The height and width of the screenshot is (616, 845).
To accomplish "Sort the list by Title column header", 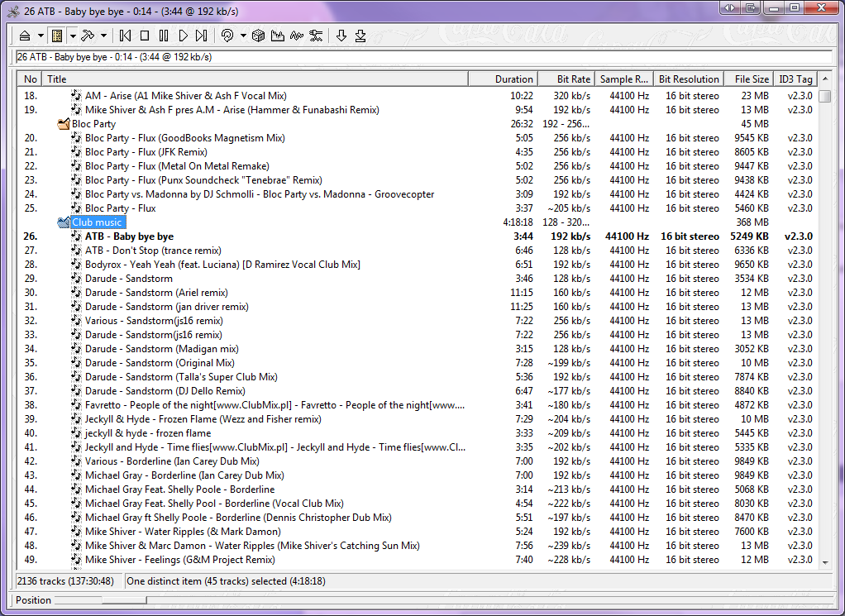I will pos(255,79).
